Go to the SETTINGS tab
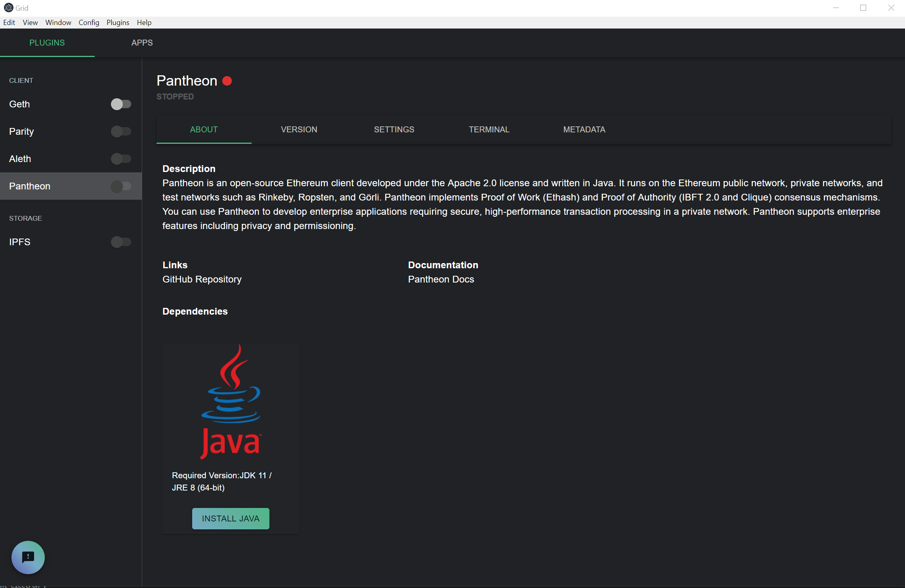Viewport: 905px width, 588px height. 394,130
